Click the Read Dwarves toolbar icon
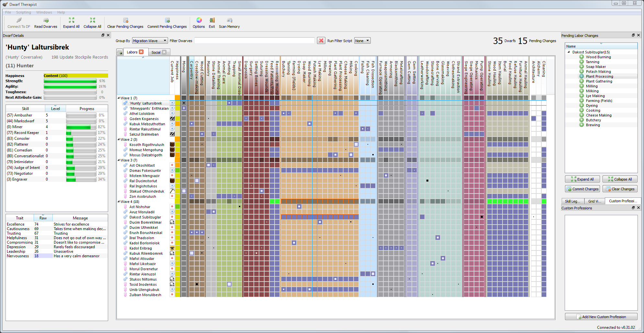The width and height of the screenshot is (644, 333). click(46, 21)
